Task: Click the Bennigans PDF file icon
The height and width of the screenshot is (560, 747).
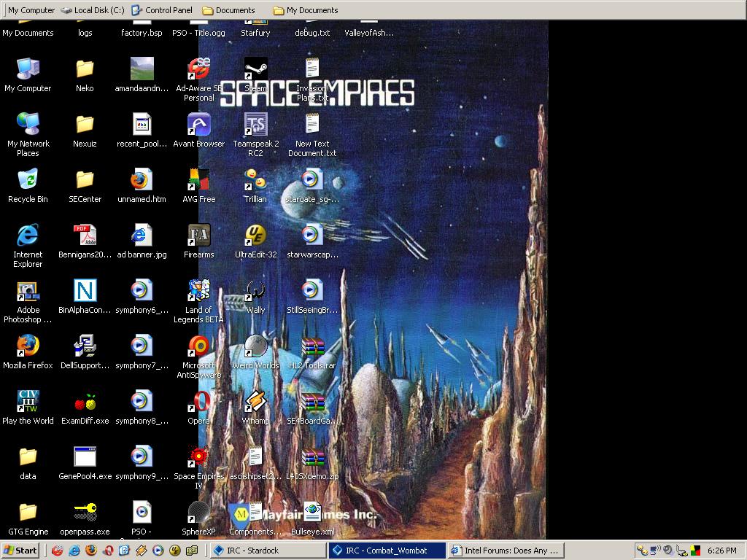Action: [85, 236]
